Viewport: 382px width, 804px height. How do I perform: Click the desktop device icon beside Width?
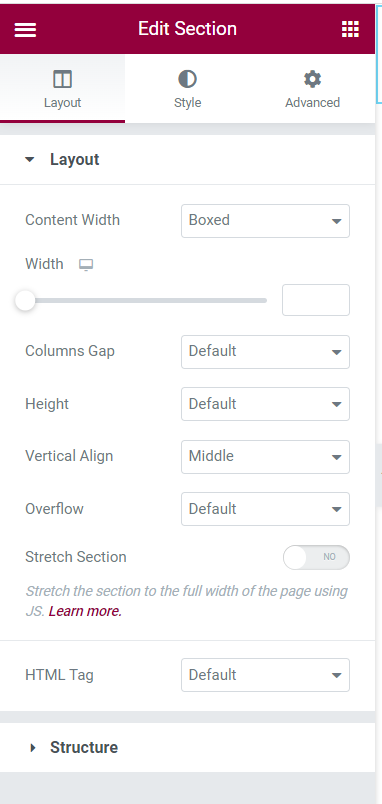point(86,265)
